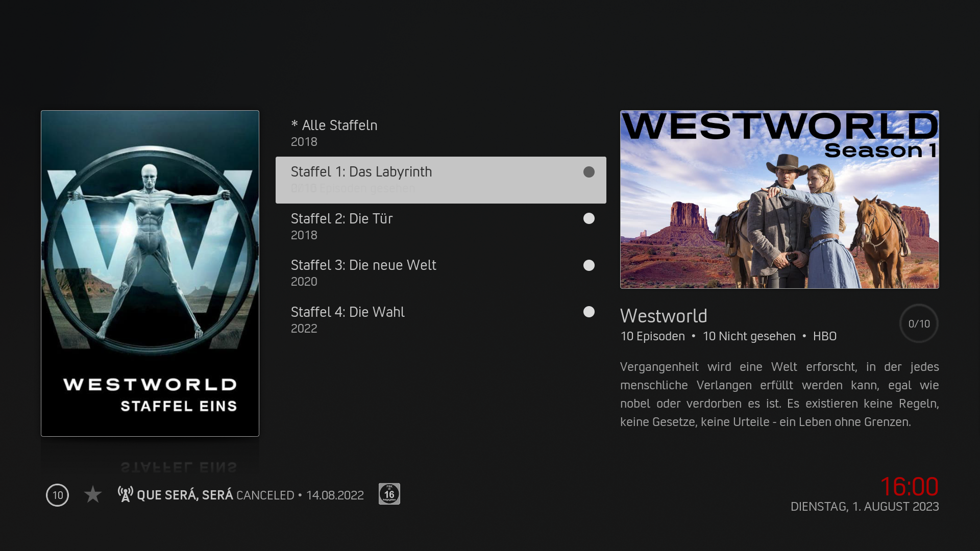The image size is (980, 551).
Task: Click the Westworld Staffel Eins poster
Action: [x=150, y=273]
